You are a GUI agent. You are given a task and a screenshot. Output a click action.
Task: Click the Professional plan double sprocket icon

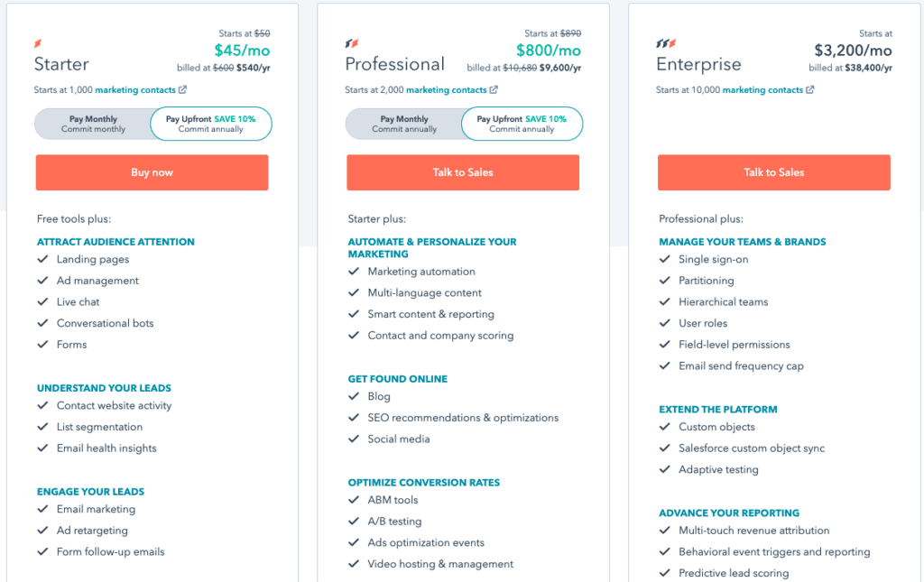click(x=352, y=43)
